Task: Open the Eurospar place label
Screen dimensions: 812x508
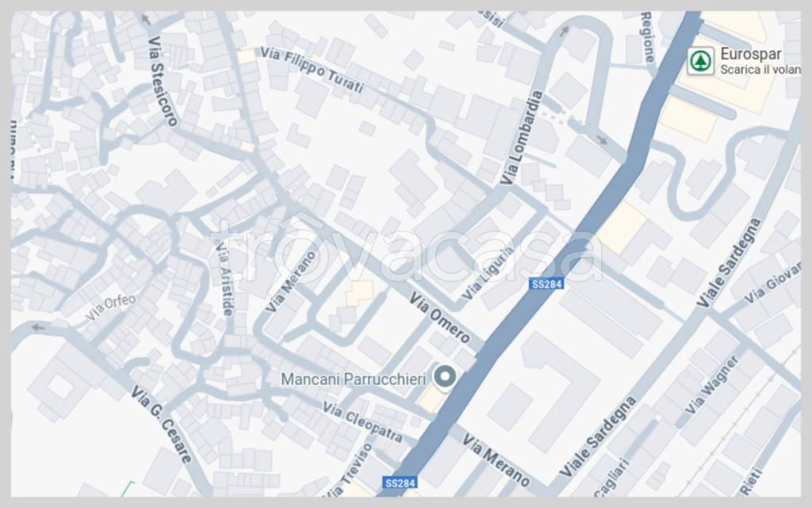Action: coord(750,54)
